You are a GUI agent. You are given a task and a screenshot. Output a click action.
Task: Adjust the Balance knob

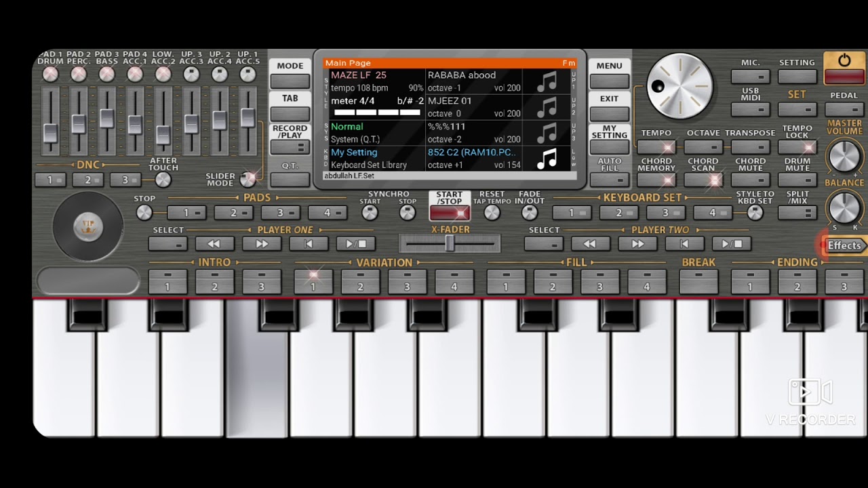(844, 207)
